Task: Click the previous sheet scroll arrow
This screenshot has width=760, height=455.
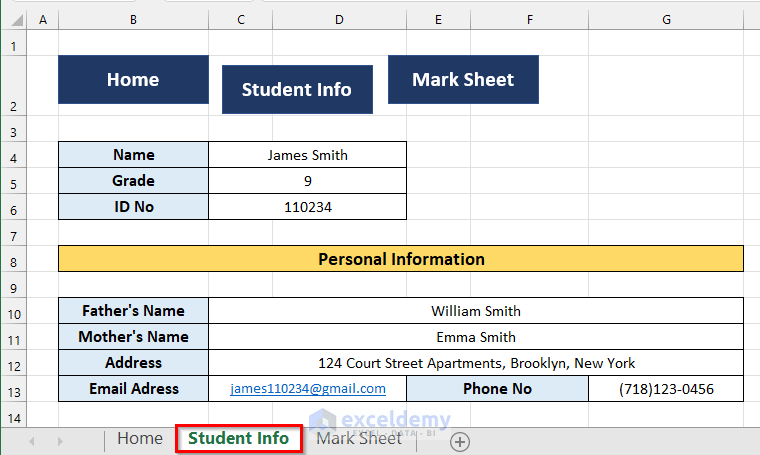Action: (33, 440)
